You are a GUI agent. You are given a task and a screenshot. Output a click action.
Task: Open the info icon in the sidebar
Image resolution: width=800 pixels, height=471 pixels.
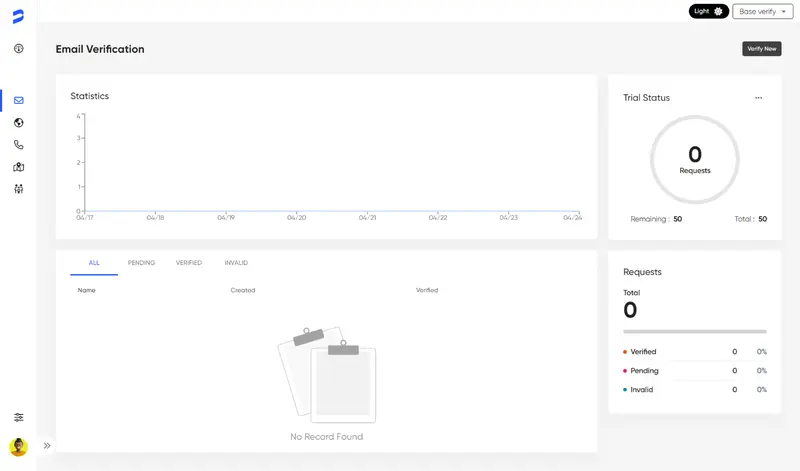click(18, 48)
